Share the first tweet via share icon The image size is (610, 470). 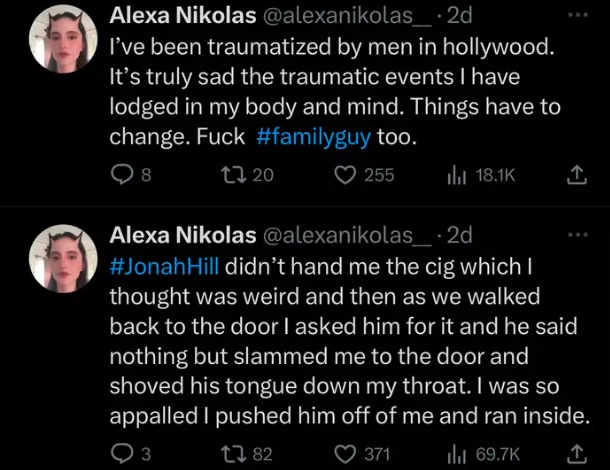point(576,176)
